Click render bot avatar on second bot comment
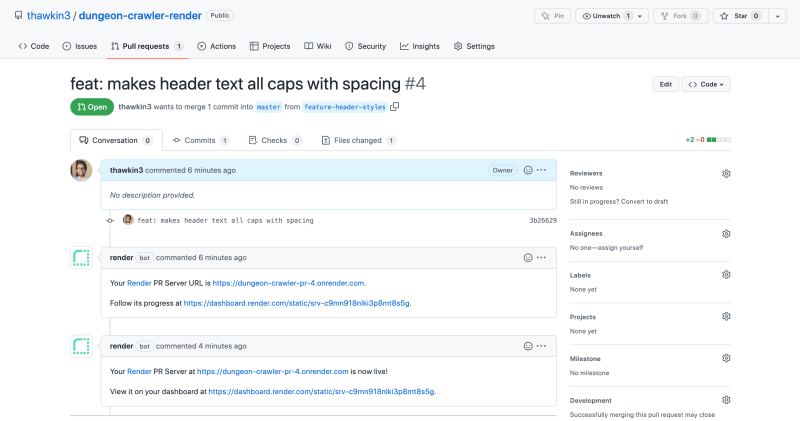 point(81,346)
